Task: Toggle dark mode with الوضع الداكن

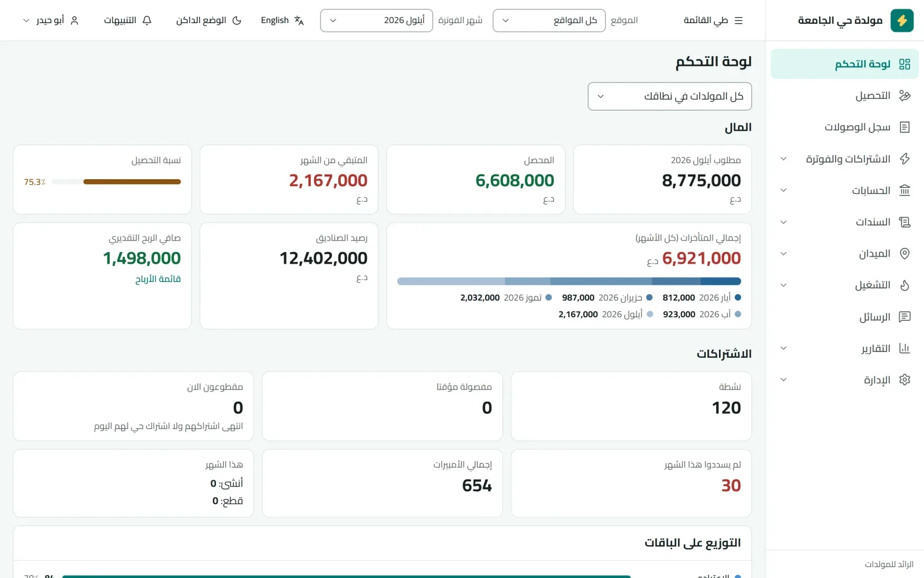Action: click(208, 20)
